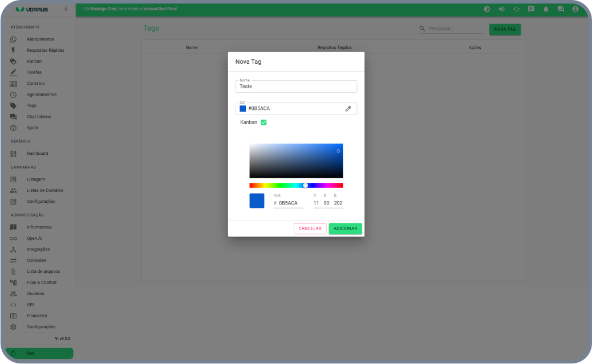The width and height of the screenshot is (592, 364).
Task: Click the search magnifier icon
Action: (422, 28)
